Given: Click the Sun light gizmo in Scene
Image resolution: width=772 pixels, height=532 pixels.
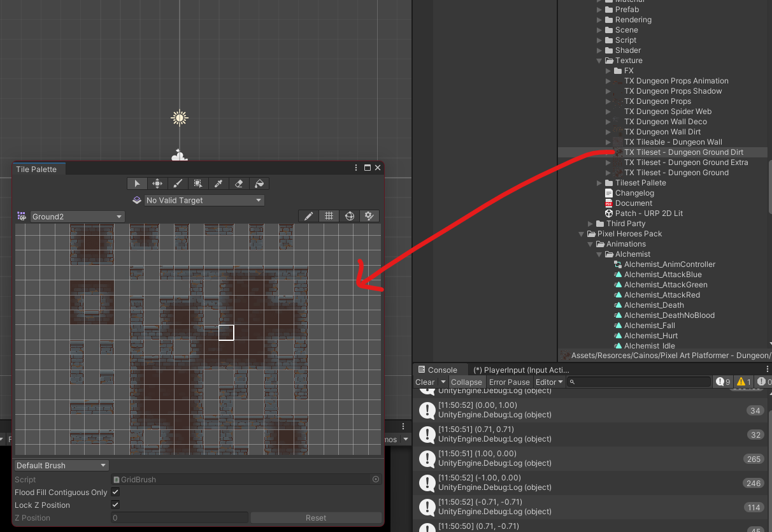Looking at the screenshot, I should [179, 118].
